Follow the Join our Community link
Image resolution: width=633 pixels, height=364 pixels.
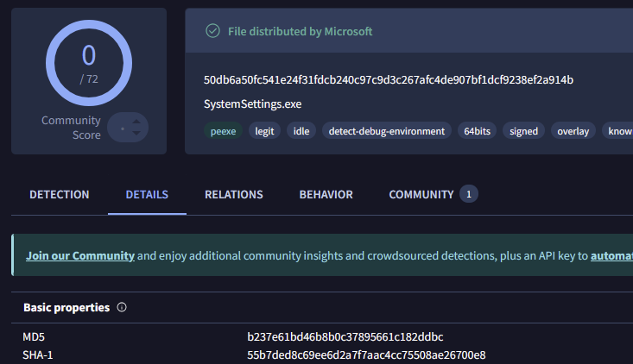point(80,256)
